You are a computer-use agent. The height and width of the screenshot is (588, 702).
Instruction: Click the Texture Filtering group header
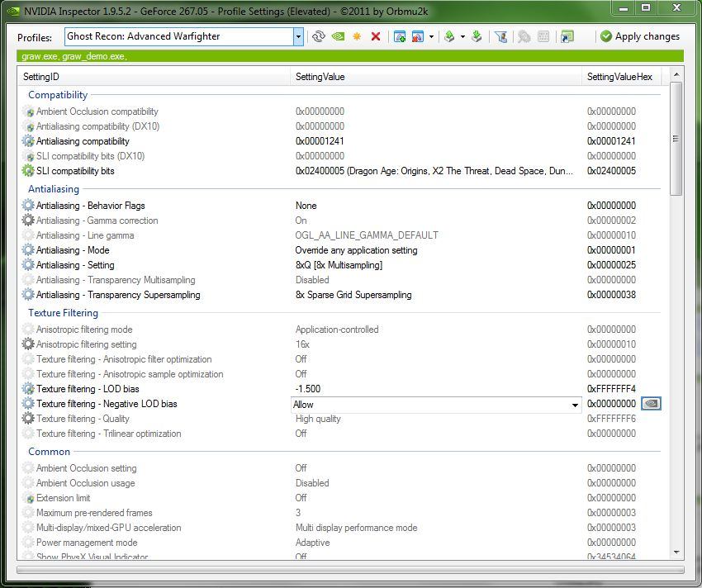click(63, 313)
